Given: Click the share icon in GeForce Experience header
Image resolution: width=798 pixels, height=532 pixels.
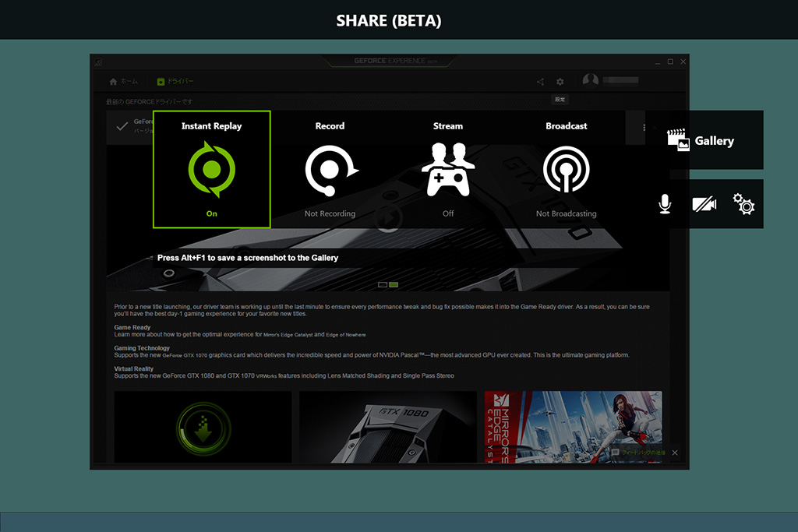Looking at the screenshot, I should point(541,82).
